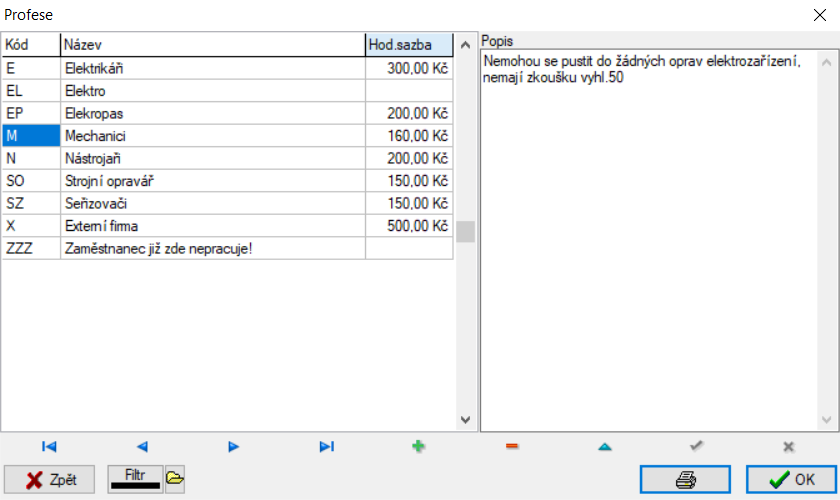Post changes with gray checkmark icon
Screen dimensions: 840x500
pos(696,445)
